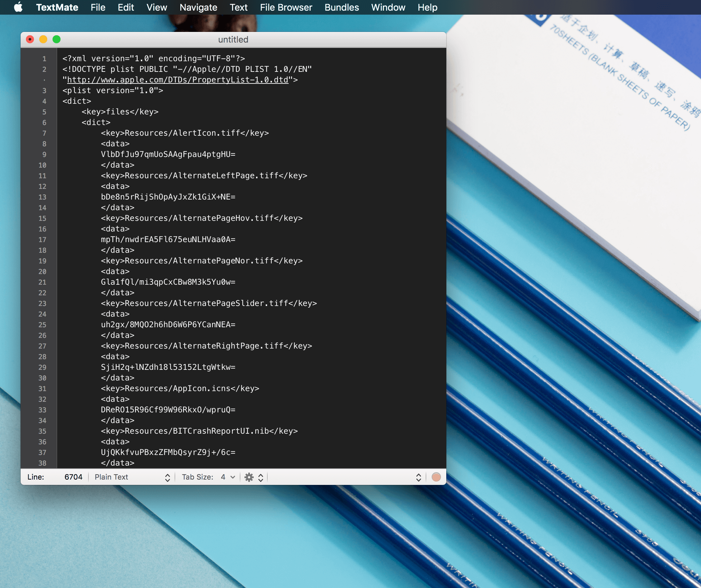Click the VlbDfJu97qmUoSAAgFpau4ptgHU= data value
The height and width of the screenshot is (588, 701).
(168, 154)
